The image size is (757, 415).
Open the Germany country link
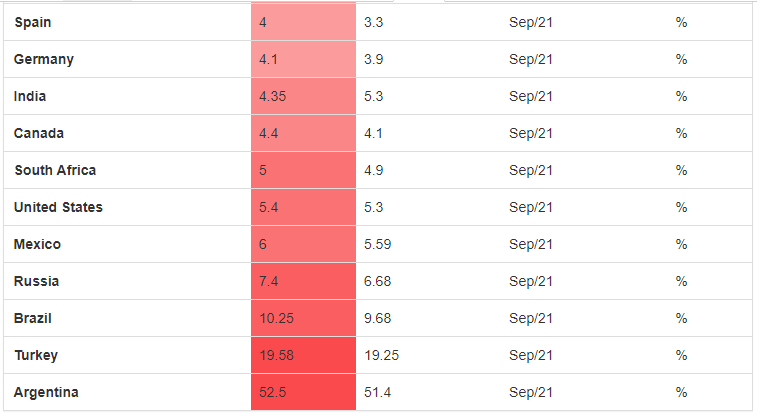point(44,59)
